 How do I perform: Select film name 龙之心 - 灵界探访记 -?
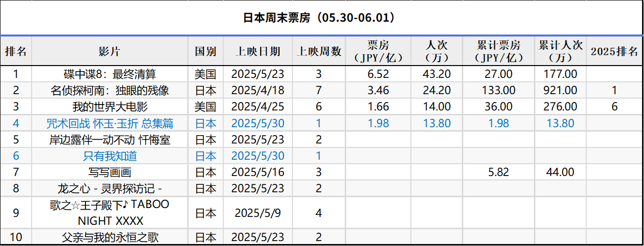110,188
